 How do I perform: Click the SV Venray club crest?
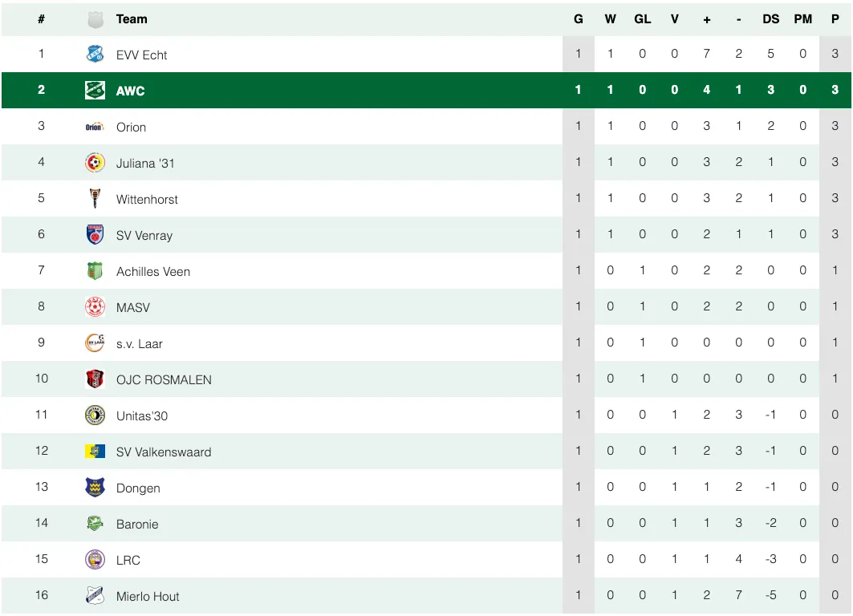(95, 235)
